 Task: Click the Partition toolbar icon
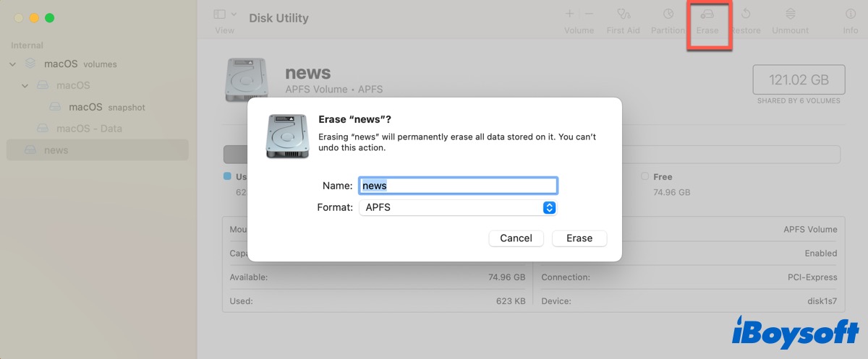coord(668,14)
